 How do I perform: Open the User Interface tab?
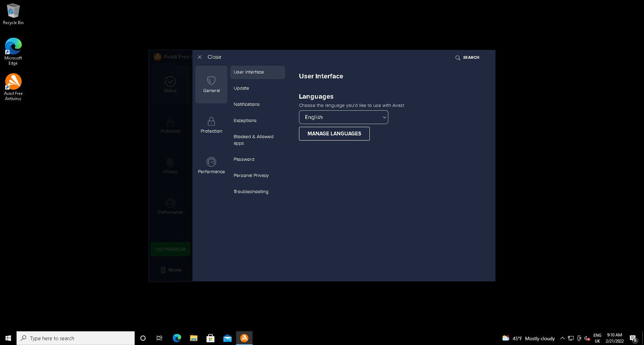tap(258, 72)
